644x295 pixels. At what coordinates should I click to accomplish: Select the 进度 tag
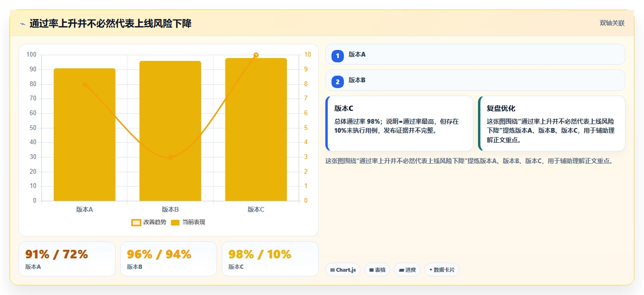click(x=407, y=270)
